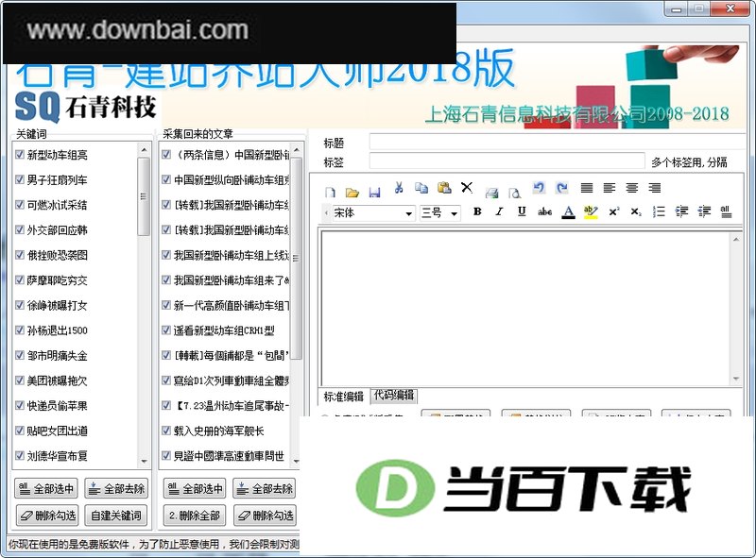The image size is (756, 558).
Task: Save the article using the floppy icon
Action: pos(374,193)
